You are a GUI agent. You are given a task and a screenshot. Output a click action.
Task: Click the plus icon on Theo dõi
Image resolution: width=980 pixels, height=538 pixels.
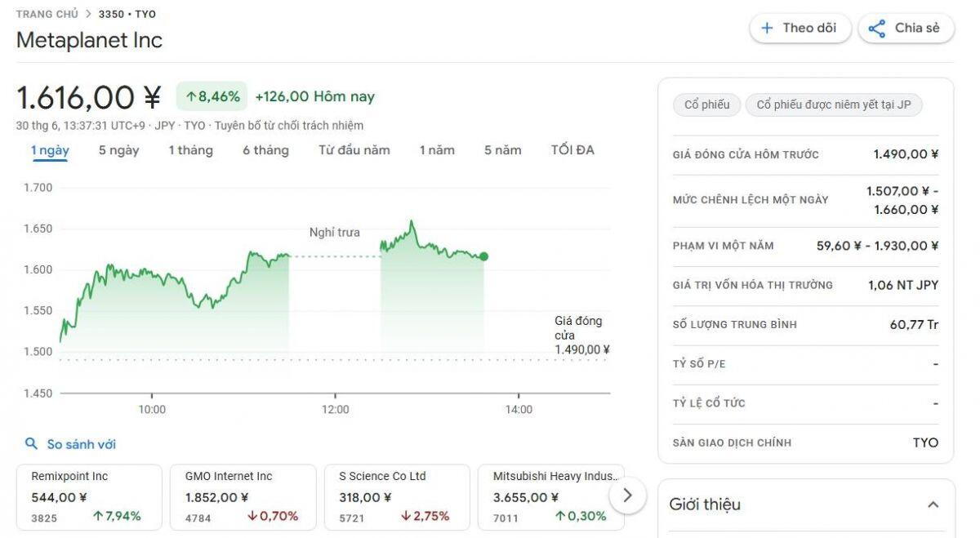(767, 29)
